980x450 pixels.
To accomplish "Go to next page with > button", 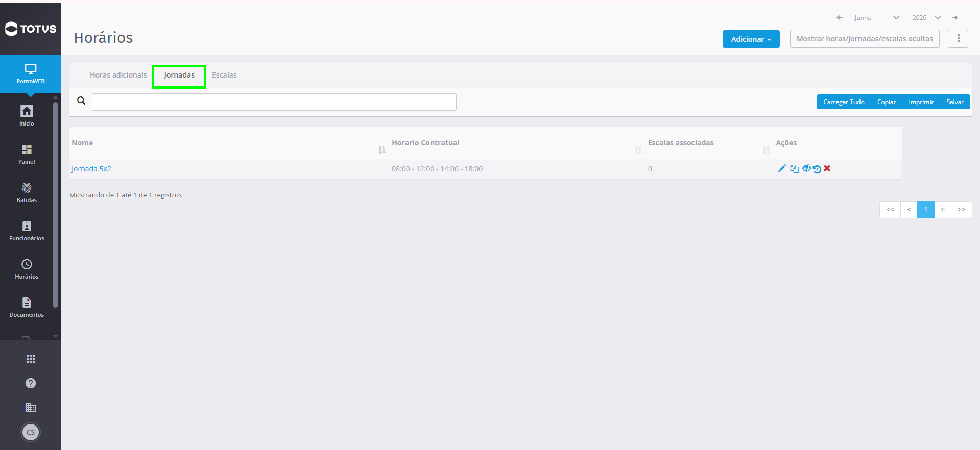I will click(943, 210).
